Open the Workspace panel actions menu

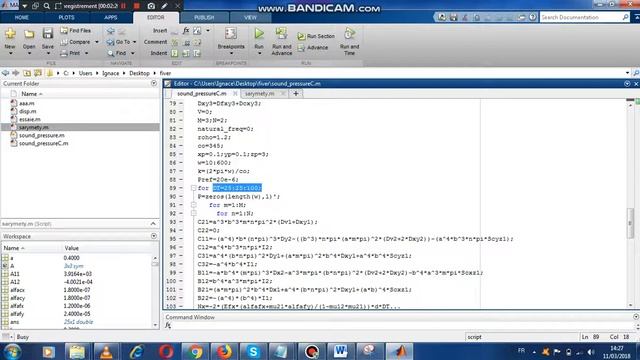[154, 236]
